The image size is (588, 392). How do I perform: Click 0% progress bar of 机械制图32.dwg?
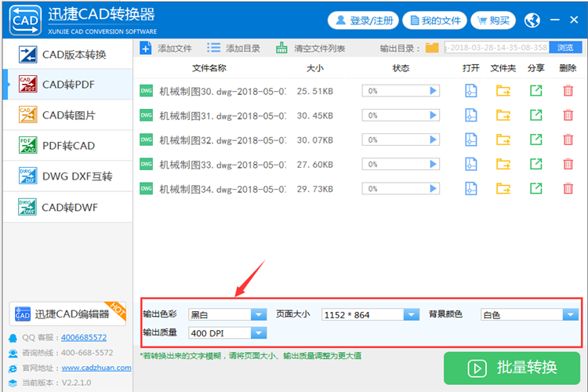[401, 140]
